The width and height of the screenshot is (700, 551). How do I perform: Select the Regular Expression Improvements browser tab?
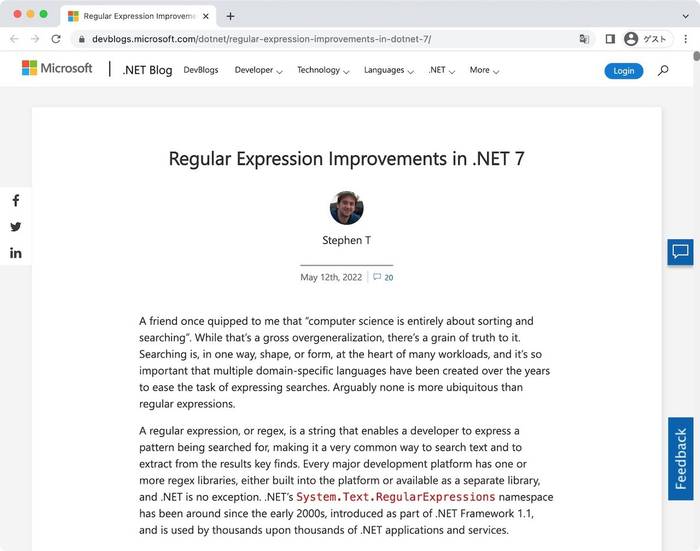pyautogui.click(x=138, y=17)
